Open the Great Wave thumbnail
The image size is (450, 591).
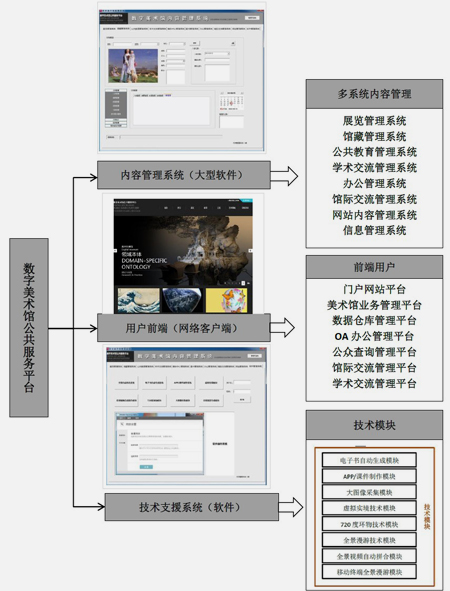click(138, 300)
